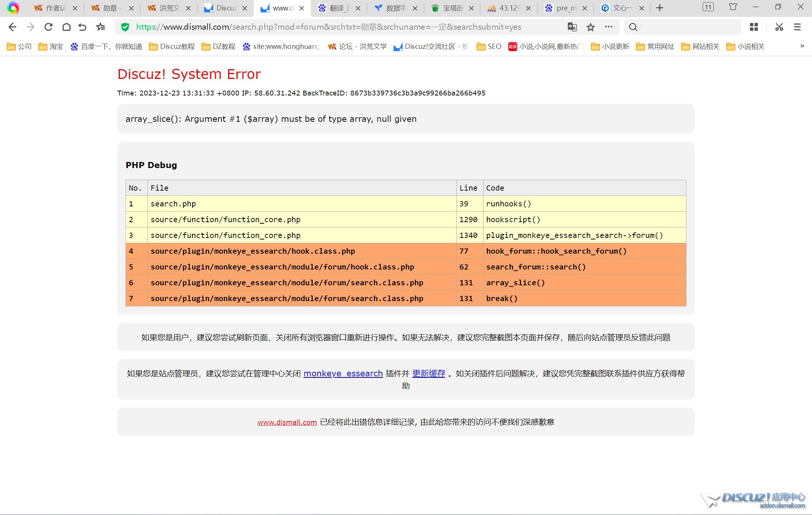
Task: Expand the hidden bookmarks chevron
Action: tap(802, 46)
